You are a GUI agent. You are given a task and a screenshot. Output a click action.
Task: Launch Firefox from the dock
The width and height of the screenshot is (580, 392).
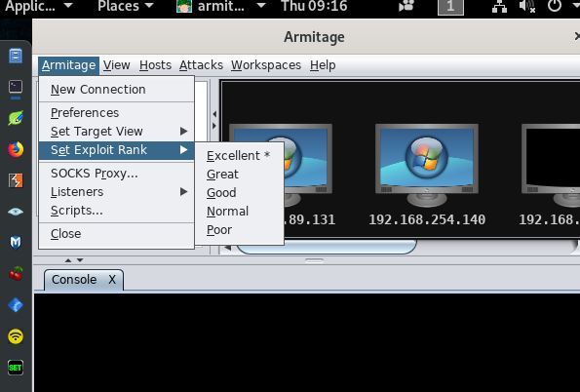pos(16,149)
